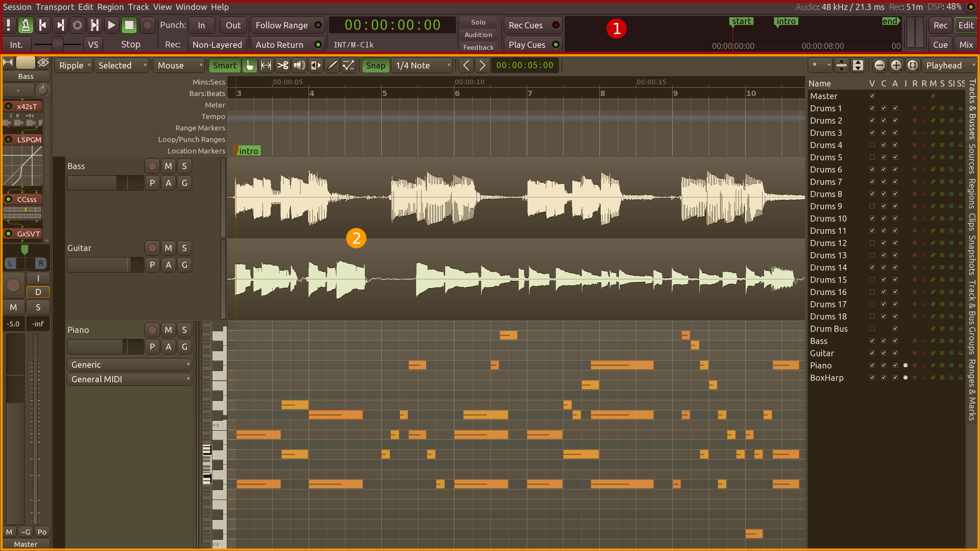This screenshot has width=980, height=551.
Task: Click the Stop button
Action: click(x=129, y=26)
